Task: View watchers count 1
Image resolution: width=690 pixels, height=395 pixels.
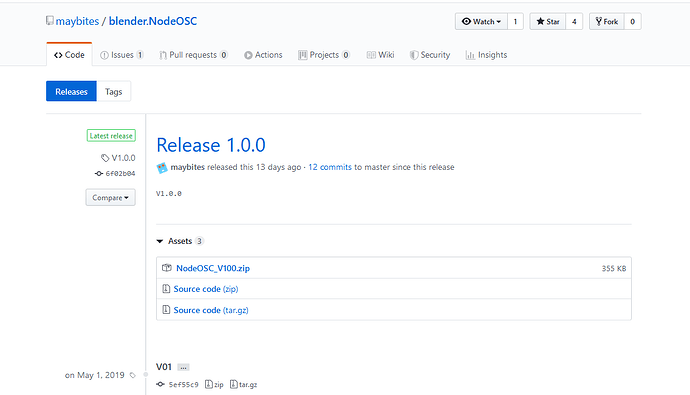Action: (x=515, y=22)
